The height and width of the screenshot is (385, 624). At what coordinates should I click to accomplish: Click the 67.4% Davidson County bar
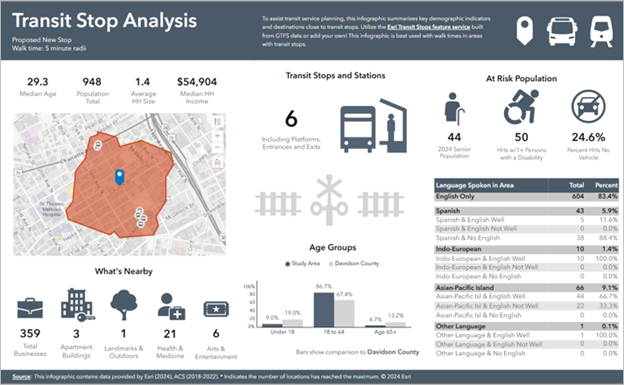[344, 314]
